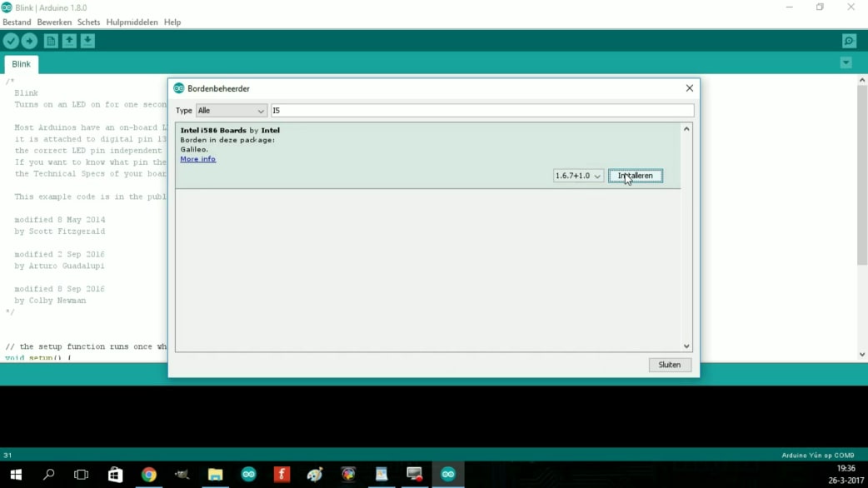Click the line number 31 in status bar

7,456
